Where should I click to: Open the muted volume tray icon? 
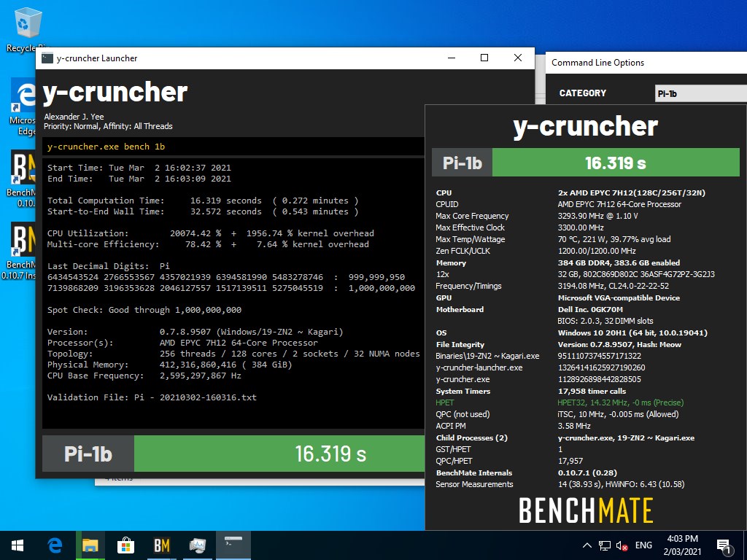click(x=622, y=545)
